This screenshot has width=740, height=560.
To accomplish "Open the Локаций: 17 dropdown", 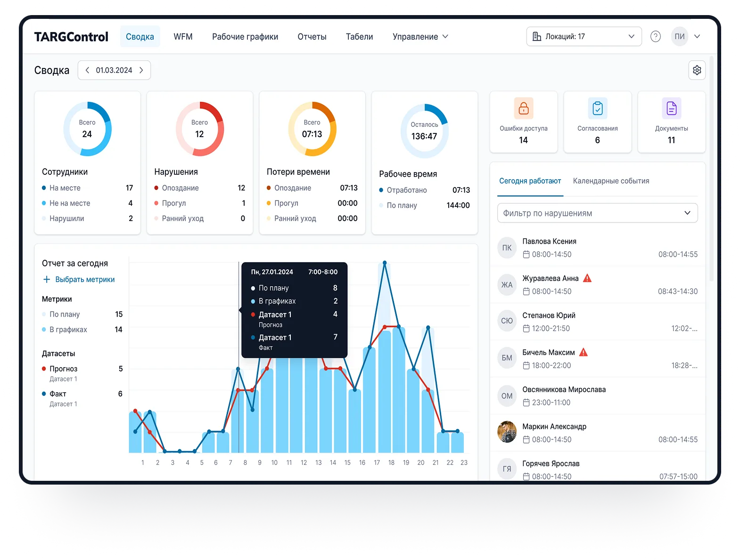I will tap(584, 36).
